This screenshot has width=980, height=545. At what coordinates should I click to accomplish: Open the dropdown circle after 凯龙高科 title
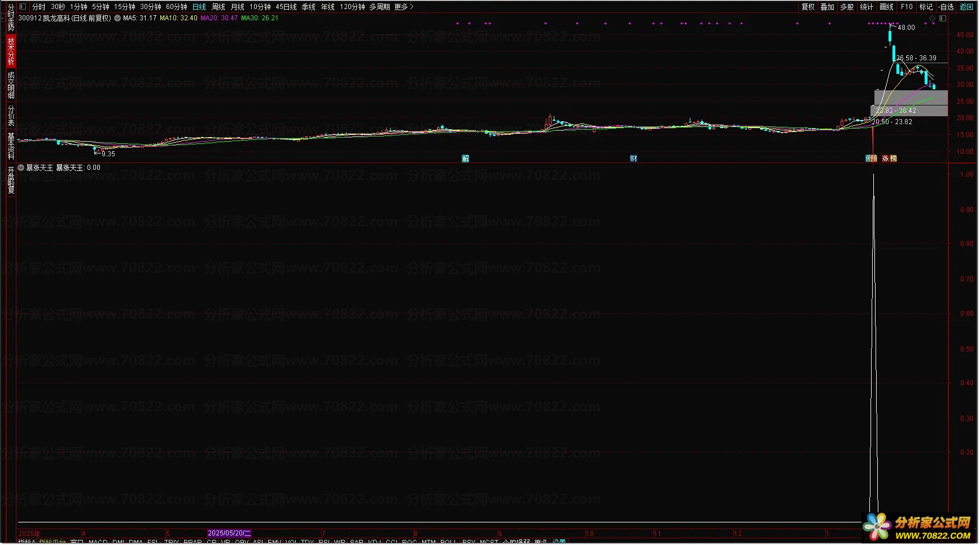[x=117, y=18]
